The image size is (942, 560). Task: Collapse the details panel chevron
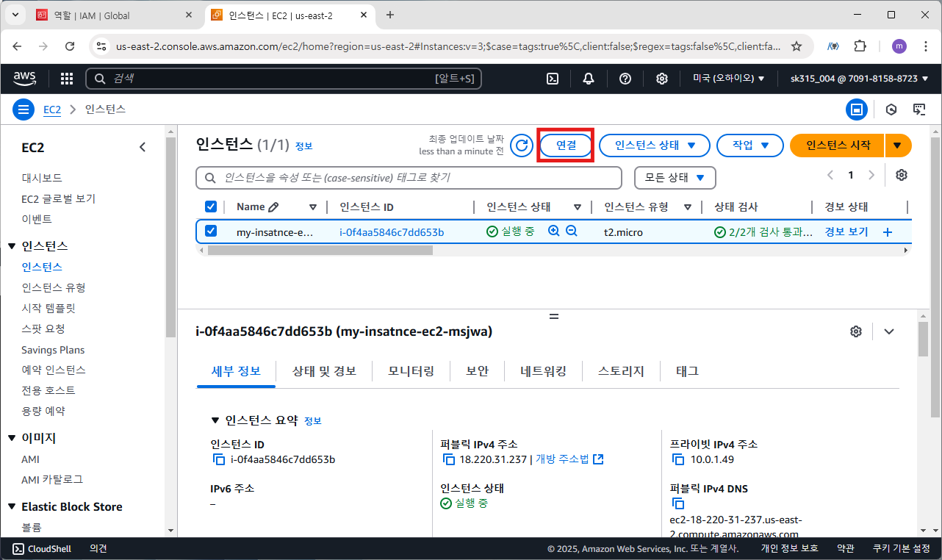coord(889,331)
